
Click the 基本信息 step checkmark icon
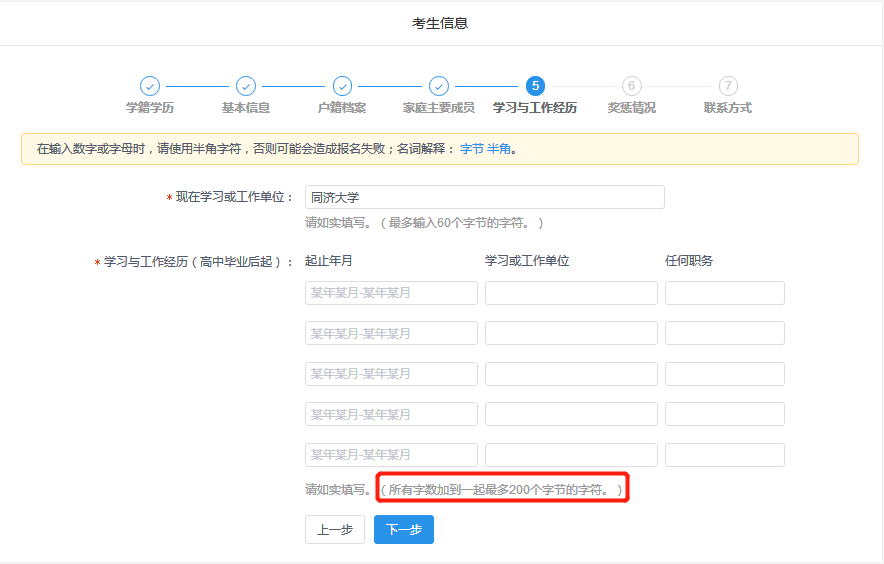246,86
